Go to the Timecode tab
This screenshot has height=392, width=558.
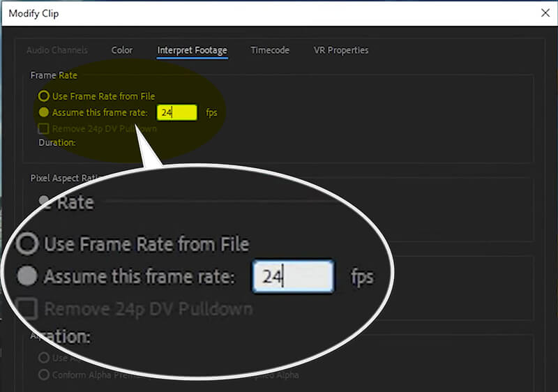click(x=270, y=50)
